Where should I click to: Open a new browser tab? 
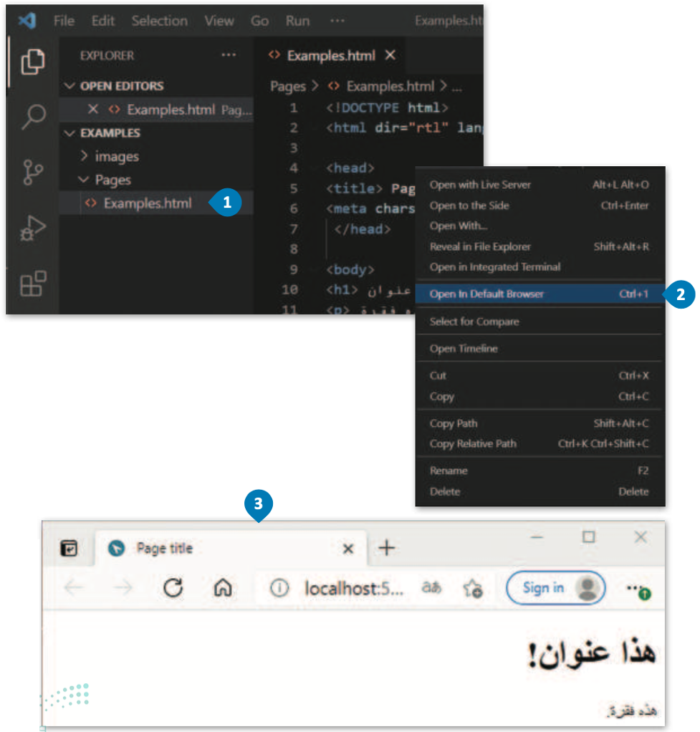pyautogui.click(x=387, y=548)
